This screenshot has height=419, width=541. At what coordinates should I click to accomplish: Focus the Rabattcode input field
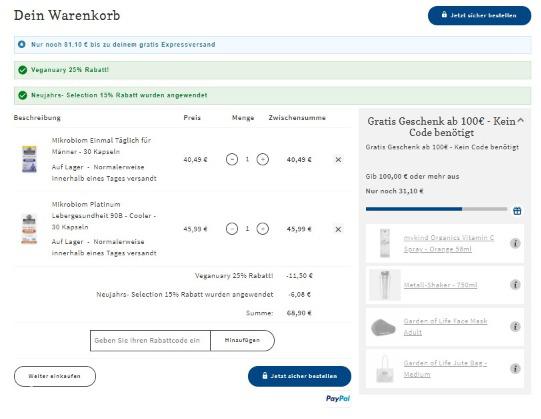[150, 340]
